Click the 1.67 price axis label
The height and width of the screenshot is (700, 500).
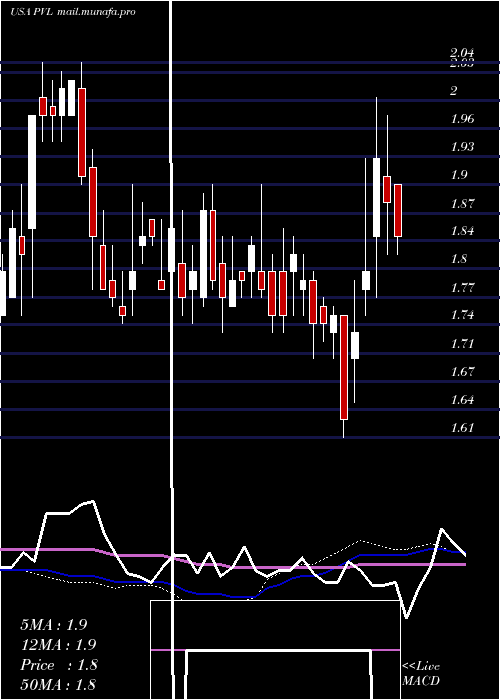(462, 371)
